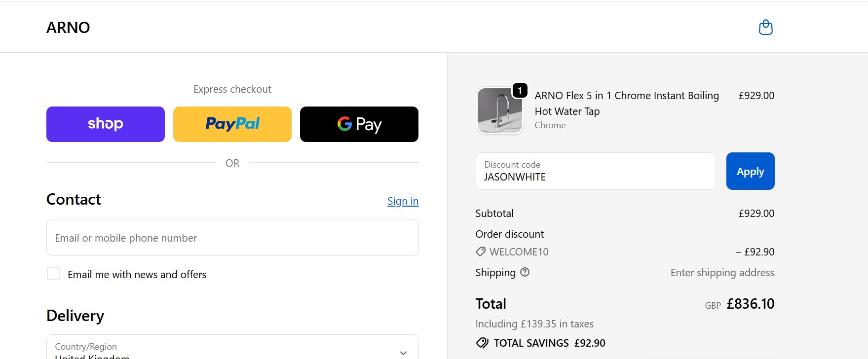Image resolution: width=868 pixels, height=359 pixels.
Task: Click the ARNO store logo
Action: click(x=68, y=28)
